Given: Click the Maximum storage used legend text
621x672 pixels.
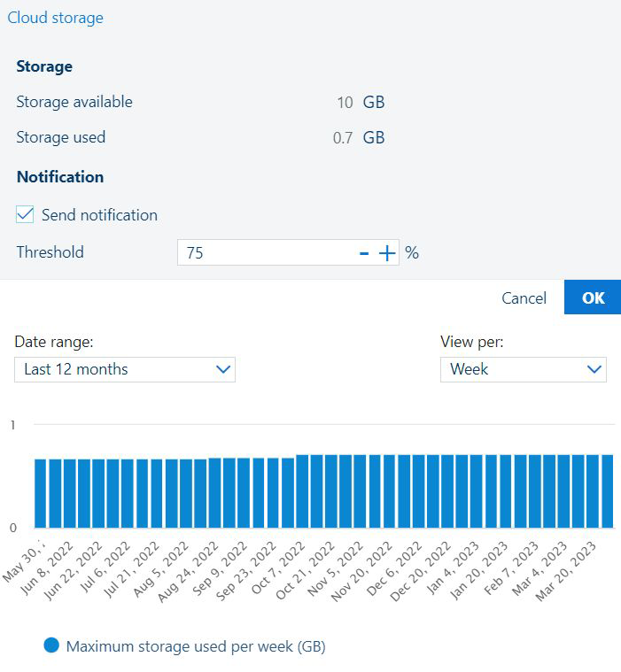Looking at the screenshot, I should point(196,647).
